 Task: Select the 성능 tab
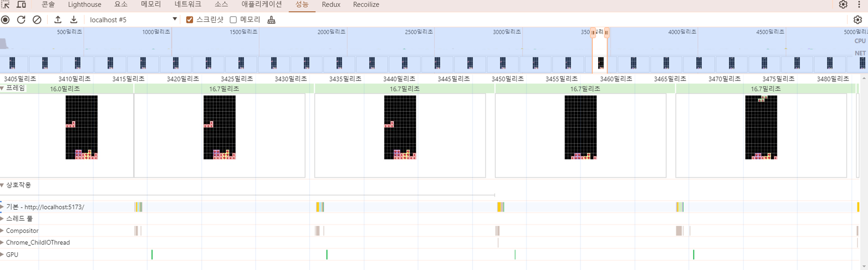tap(302, 4)
